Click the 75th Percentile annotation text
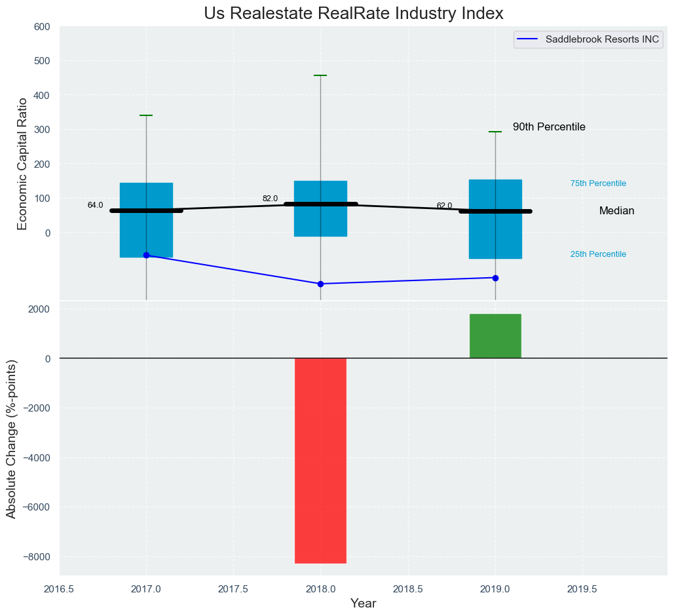Viewport: 674px width, 616px height. [598, 183]
